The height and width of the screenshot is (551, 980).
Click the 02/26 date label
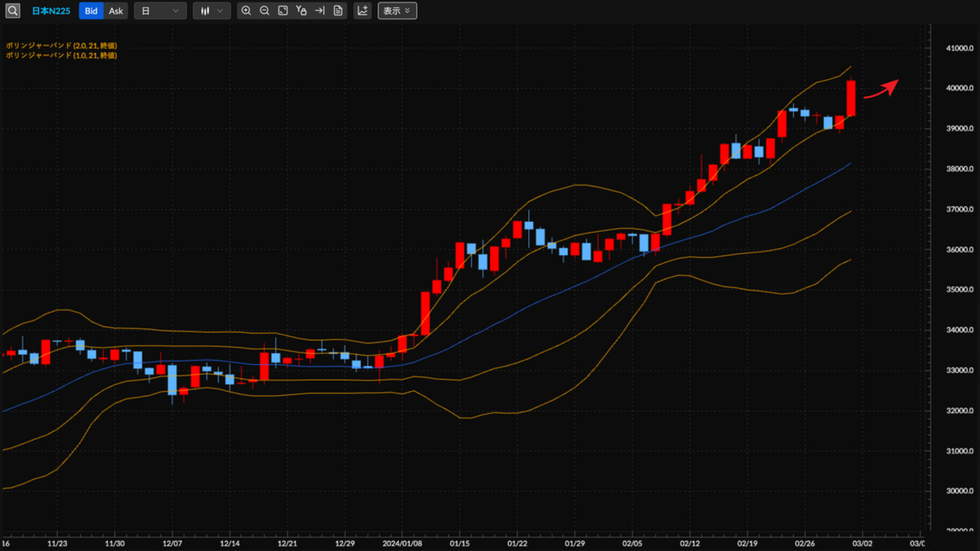805,543
